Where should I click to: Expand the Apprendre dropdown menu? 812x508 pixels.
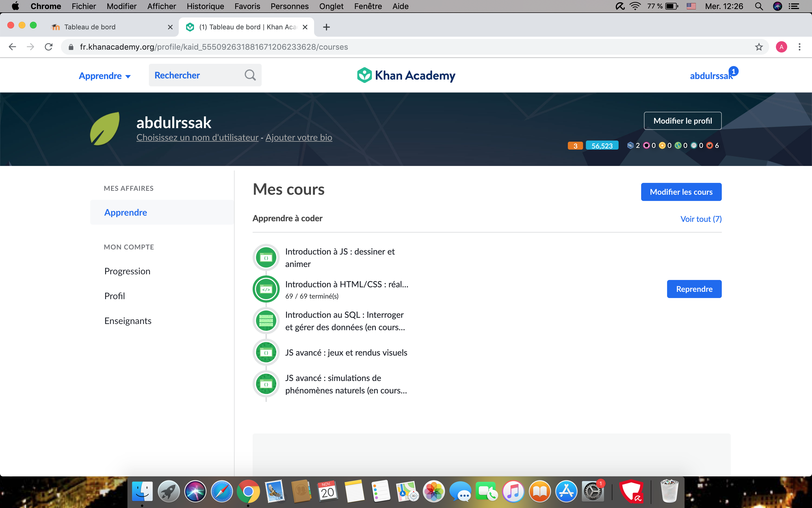[x=105, y=76]
